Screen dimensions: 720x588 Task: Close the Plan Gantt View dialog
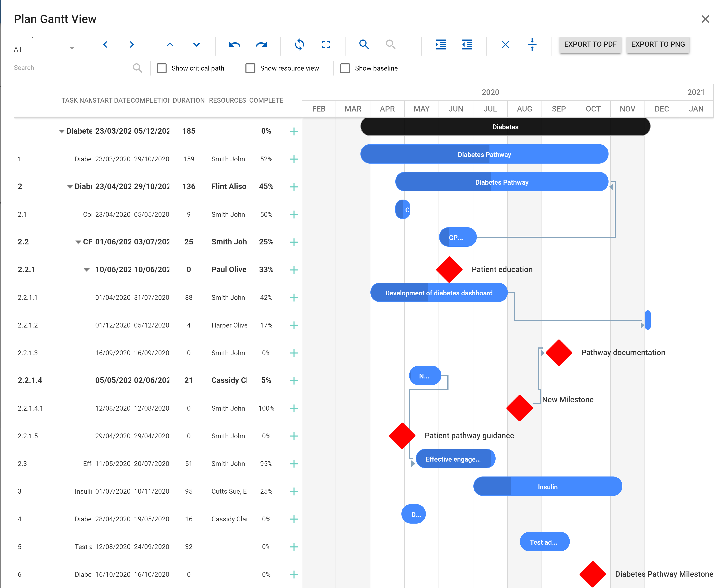705,19
